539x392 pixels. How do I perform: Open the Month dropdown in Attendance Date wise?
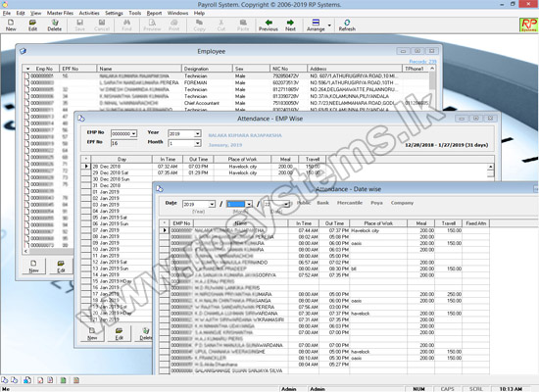249,204
